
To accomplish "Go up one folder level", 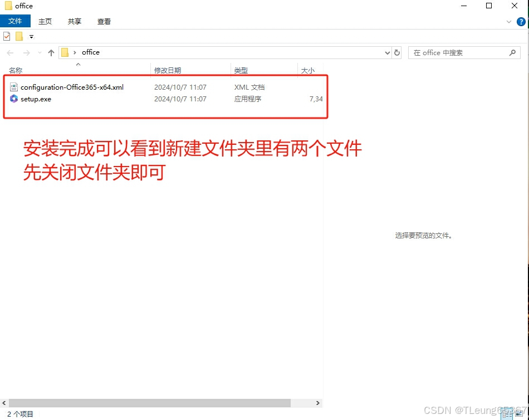I will (x=51, y=53).
